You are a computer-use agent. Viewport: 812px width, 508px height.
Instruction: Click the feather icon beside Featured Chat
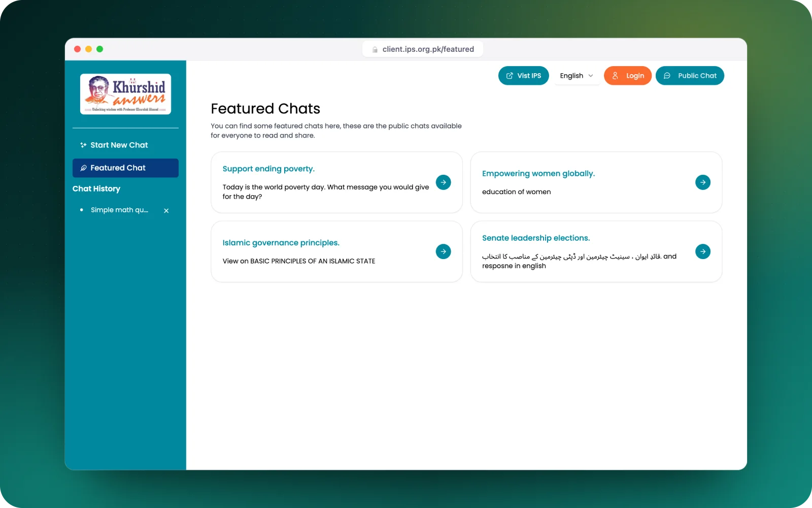coord(83,168)
